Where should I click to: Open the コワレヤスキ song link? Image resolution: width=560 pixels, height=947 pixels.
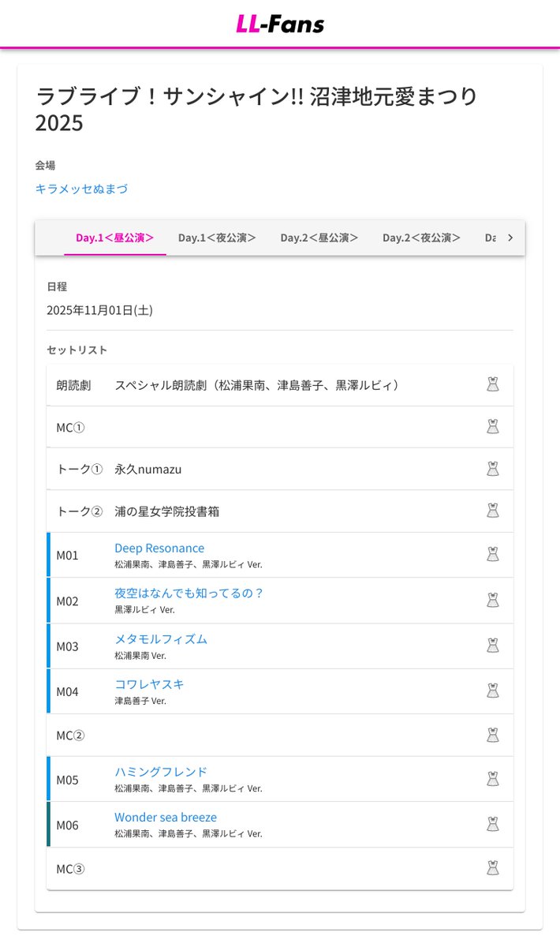pos(149,684)
